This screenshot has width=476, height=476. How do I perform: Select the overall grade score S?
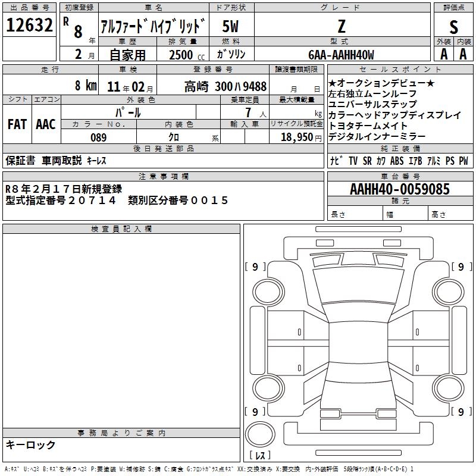453,27
